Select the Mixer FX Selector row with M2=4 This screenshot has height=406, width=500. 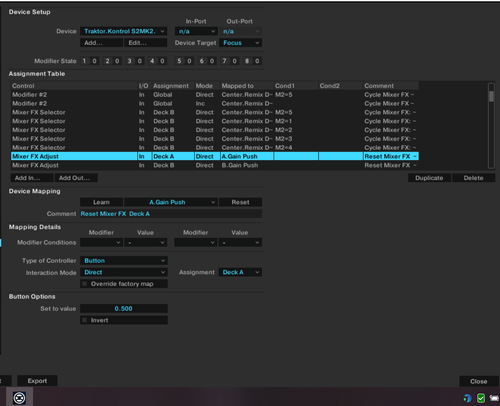(215, 148)
